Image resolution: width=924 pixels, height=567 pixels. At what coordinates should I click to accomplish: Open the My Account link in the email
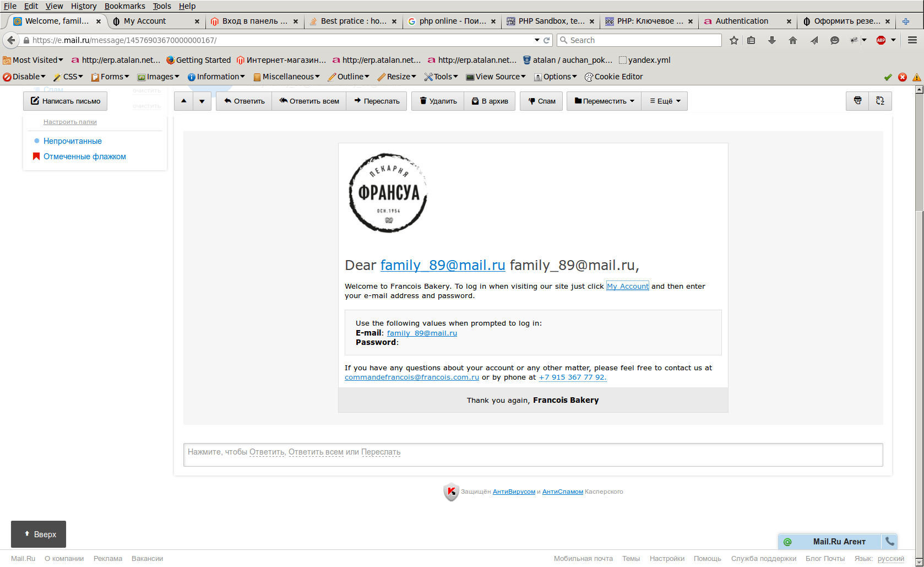pos(628,286)
